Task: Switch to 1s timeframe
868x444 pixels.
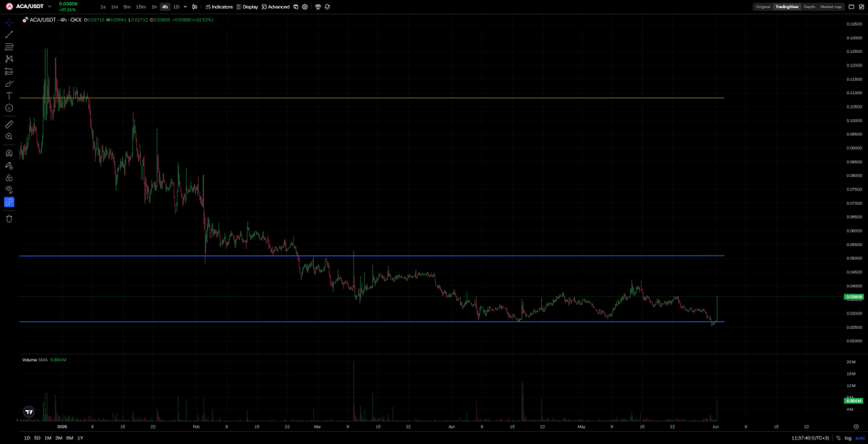Action: click(x=103, y=7)
